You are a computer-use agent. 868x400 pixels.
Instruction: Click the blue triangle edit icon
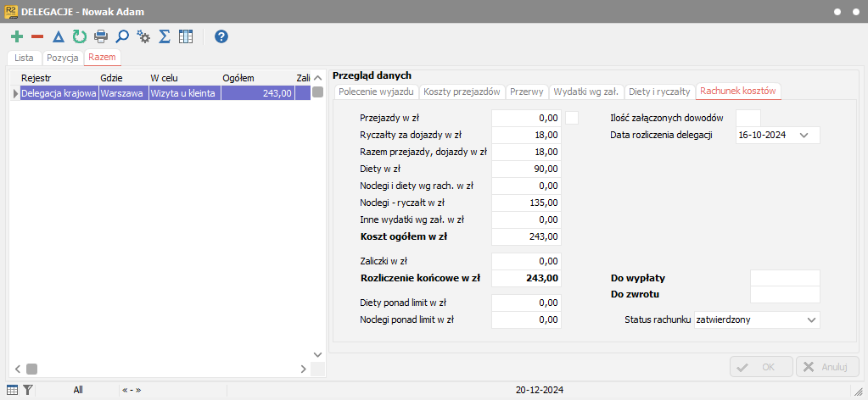tap(59, 36)
